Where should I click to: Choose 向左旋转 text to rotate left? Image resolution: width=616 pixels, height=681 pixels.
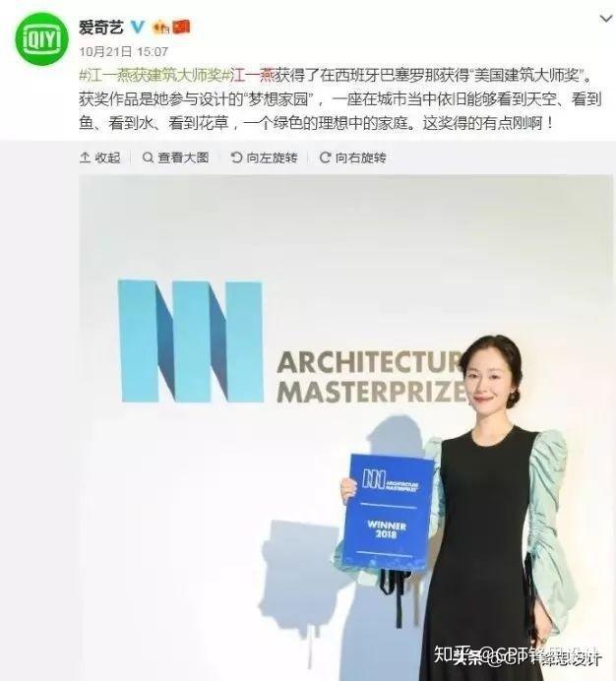[x=272, y=157]
